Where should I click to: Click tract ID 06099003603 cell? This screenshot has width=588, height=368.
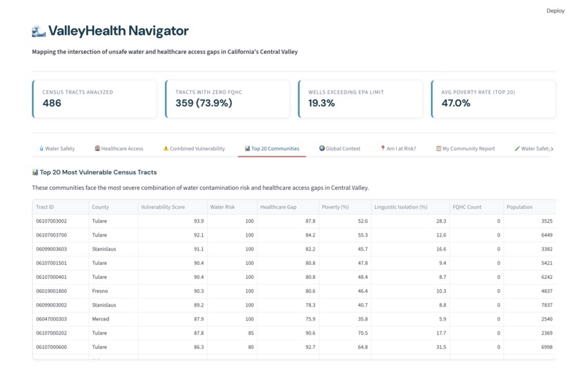61,249
